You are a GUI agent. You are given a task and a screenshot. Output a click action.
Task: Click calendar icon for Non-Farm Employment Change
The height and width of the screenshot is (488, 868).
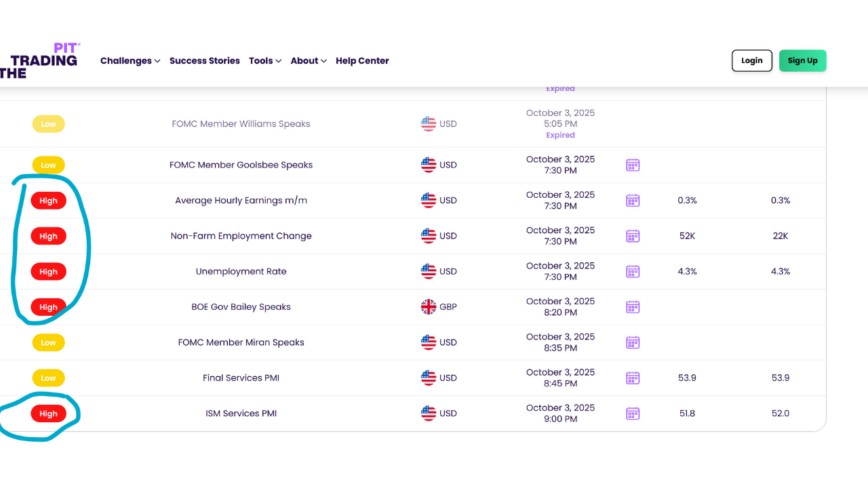633,236
